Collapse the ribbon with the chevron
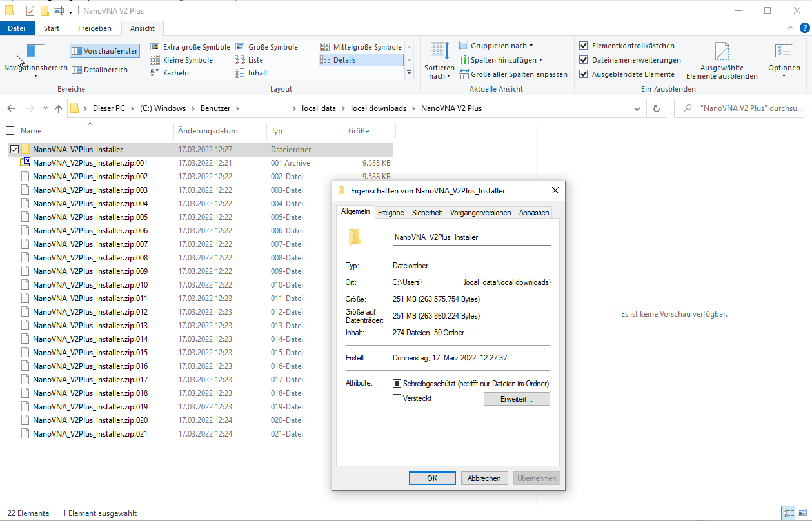The width and height of the screenshot is (812, 521). coord(791,28)
